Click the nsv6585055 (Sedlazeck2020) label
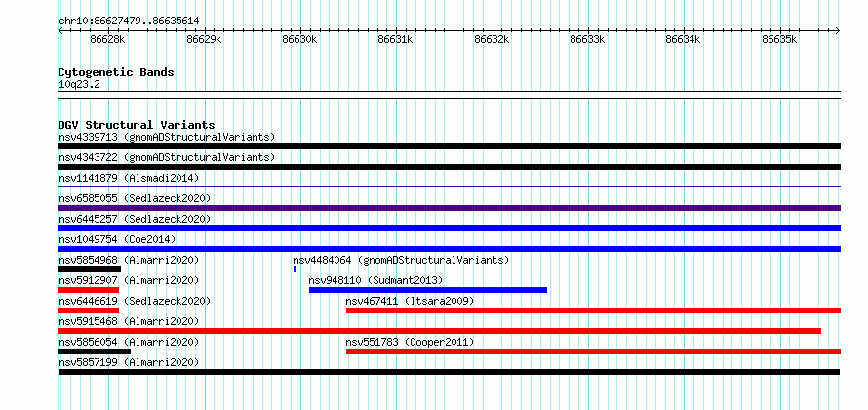The image size is (868, 410). (135, 198)
